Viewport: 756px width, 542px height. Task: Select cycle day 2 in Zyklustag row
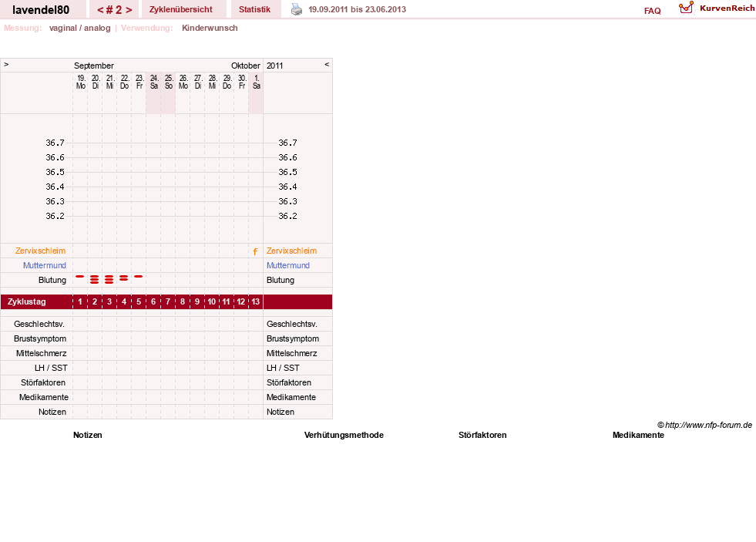tap(95, 302)
